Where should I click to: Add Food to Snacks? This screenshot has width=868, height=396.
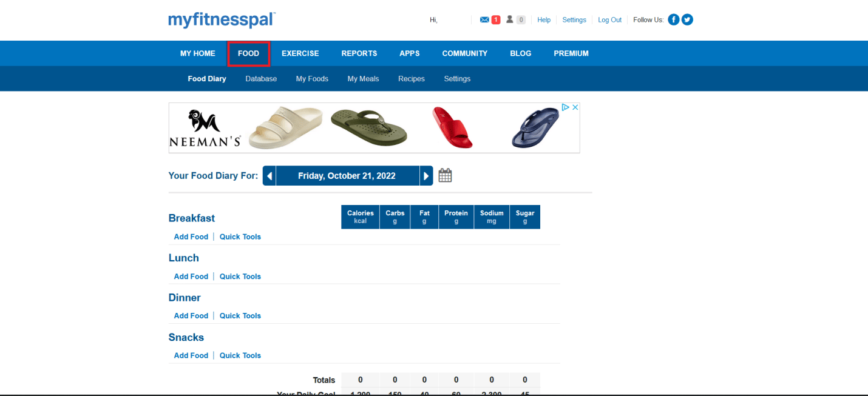point(191,356)
